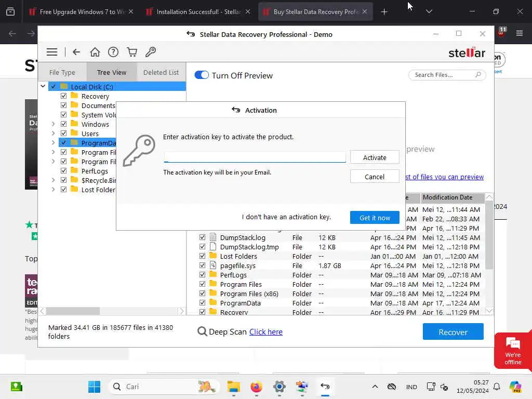The height and width of the screenshot is (399, 532).
Task: Click the Firefox extension badge icon
Action: 501,32
